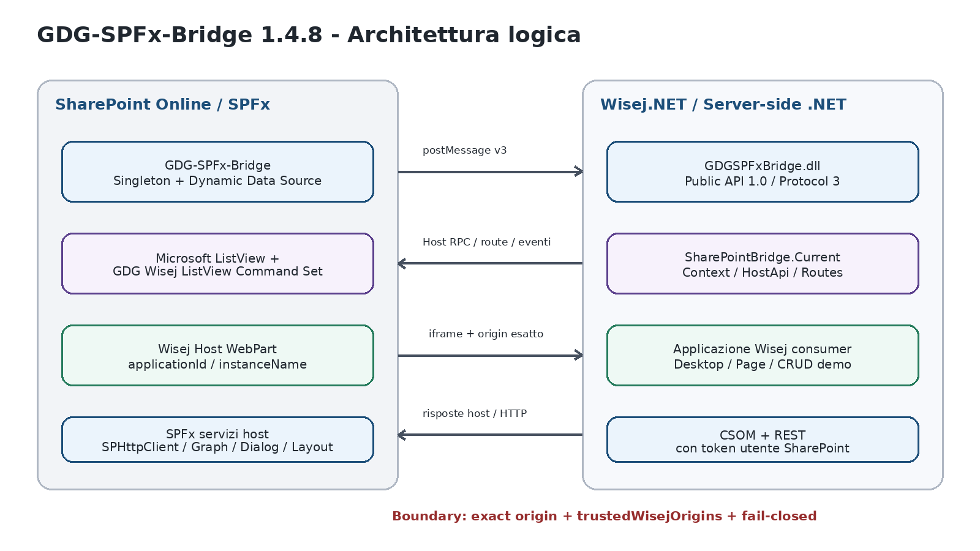Click the 'postMessage v3' arrow label
Viewport: 980px width, 551px height.
tap(465, 151)
